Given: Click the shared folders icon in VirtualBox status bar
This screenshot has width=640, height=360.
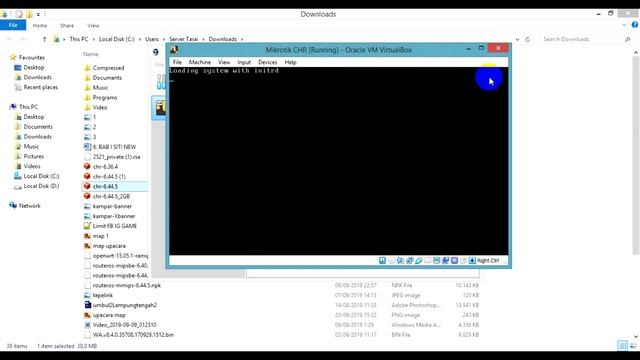Looking at the screenshot, I should [427, 260].
